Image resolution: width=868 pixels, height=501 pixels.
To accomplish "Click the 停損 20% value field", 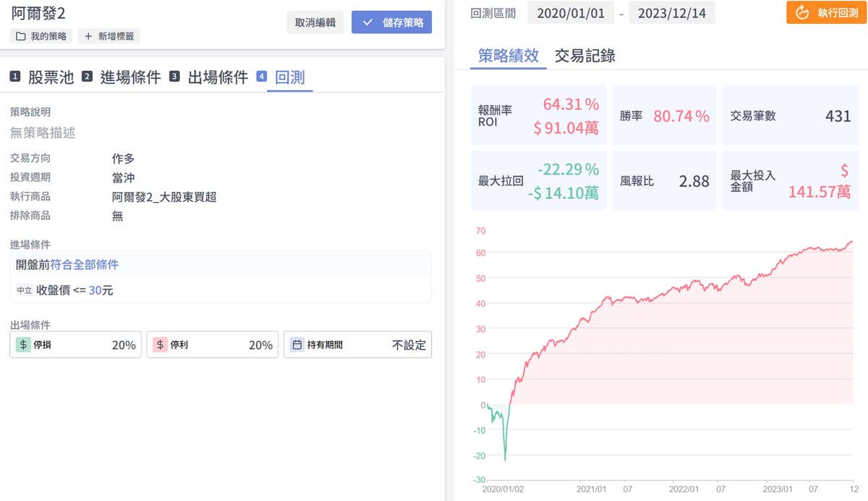I will click(124, 345).
